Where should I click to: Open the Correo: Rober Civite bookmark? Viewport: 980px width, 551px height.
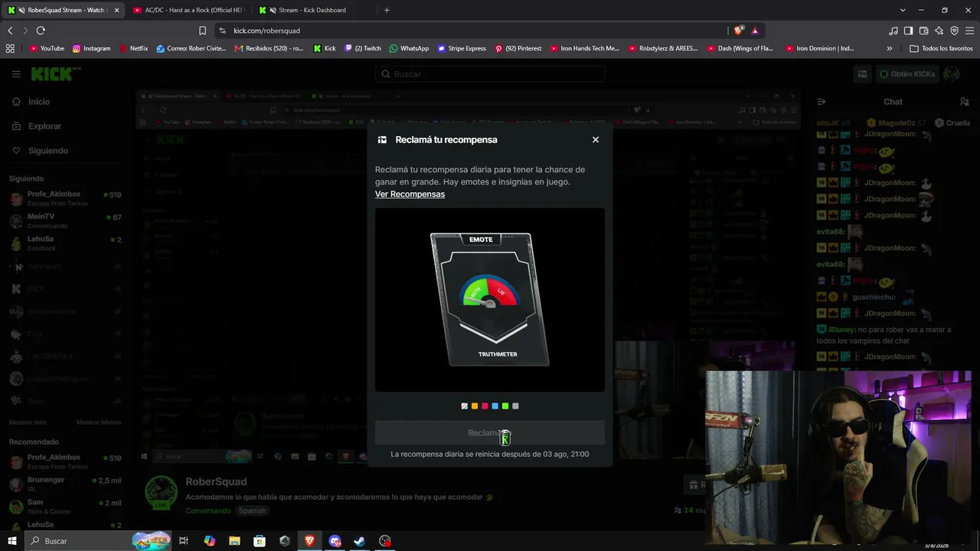point(191,48)
